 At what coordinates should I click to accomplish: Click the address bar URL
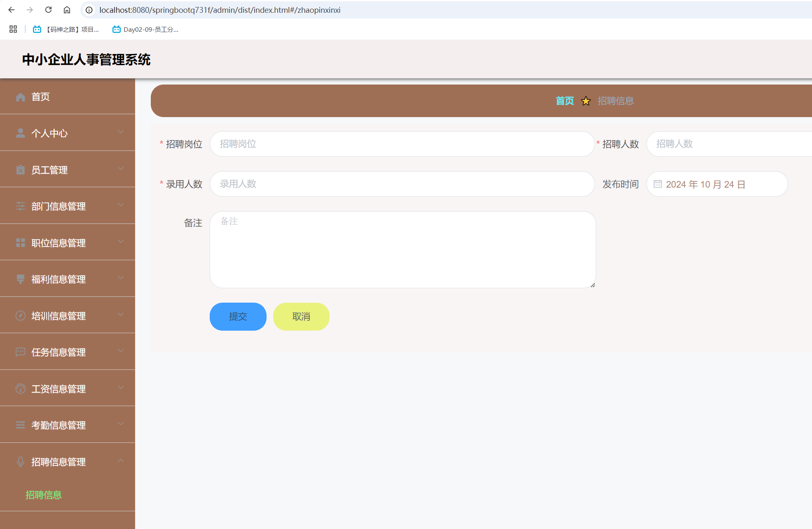(220, 10)
